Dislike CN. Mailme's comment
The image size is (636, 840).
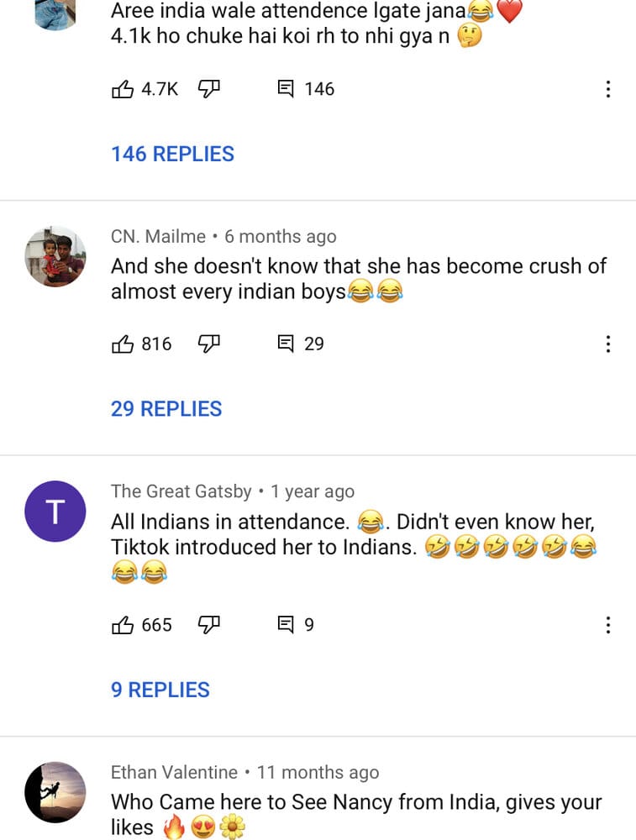[x=209, y=344]
